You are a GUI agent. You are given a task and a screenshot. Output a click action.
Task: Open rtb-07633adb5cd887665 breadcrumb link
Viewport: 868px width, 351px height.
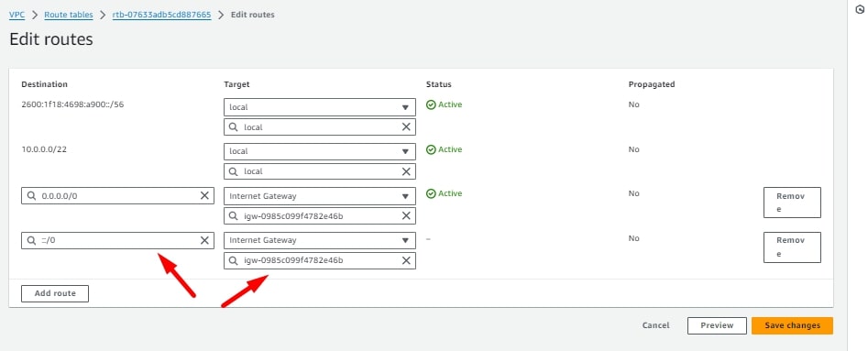point(161,15)
